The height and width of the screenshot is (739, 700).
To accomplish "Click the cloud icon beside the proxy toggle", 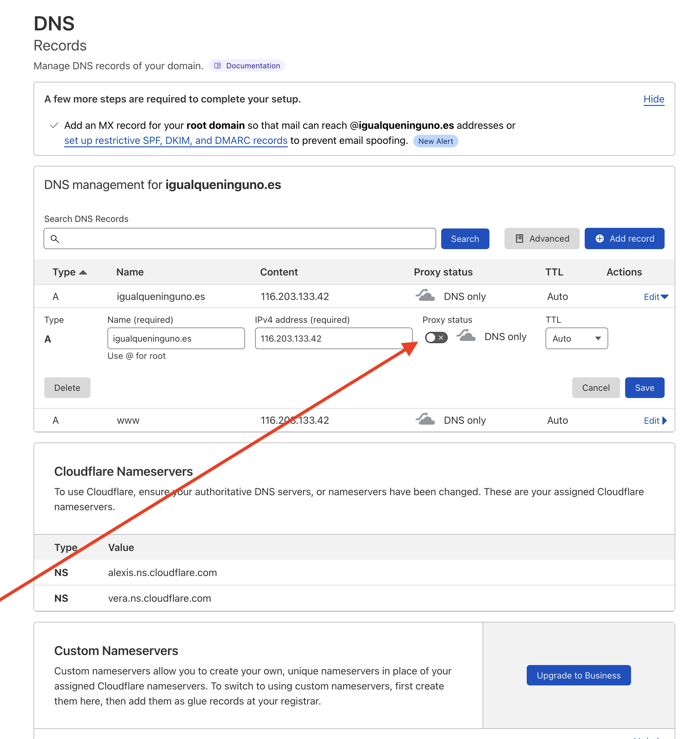I will (x=466, y=336).
